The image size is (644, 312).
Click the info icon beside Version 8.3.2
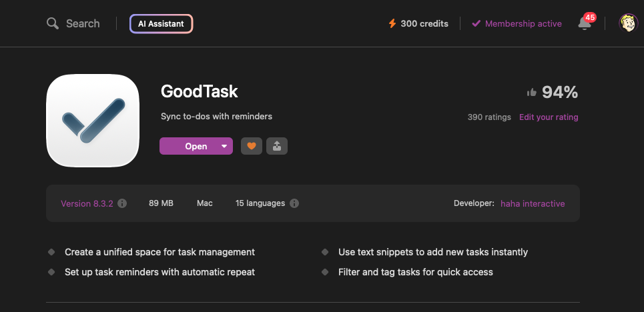(x=122, y=203)
